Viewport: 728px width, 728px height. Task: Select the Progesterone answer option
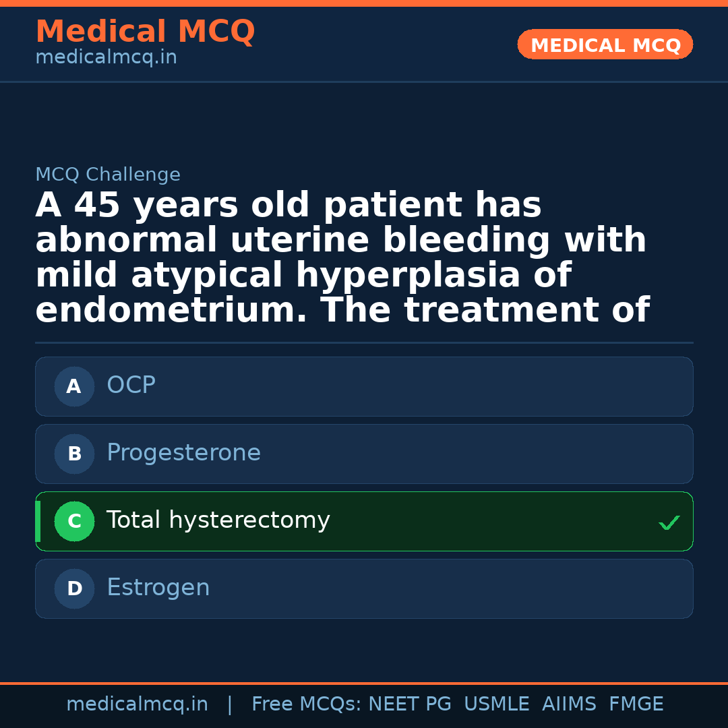coord(364,454)
